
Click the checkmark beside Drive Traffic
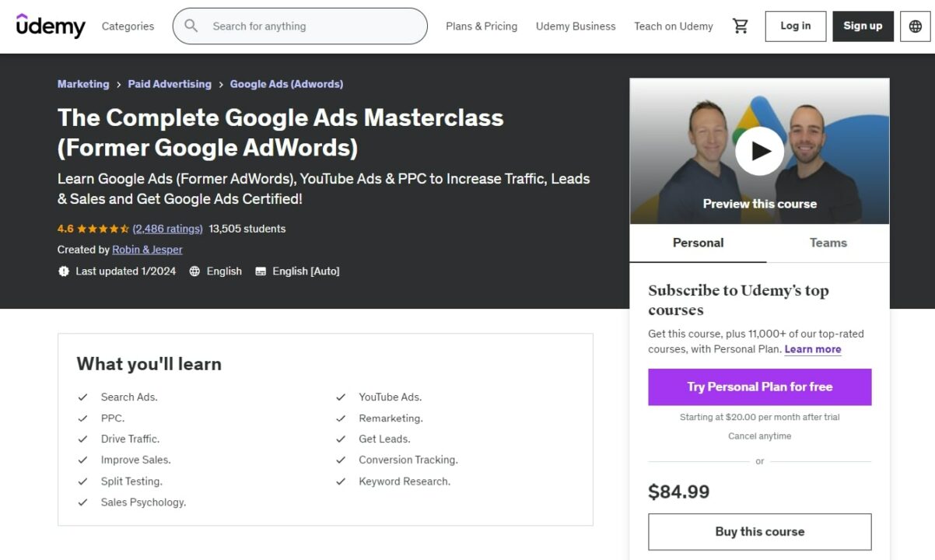(82, 439)
